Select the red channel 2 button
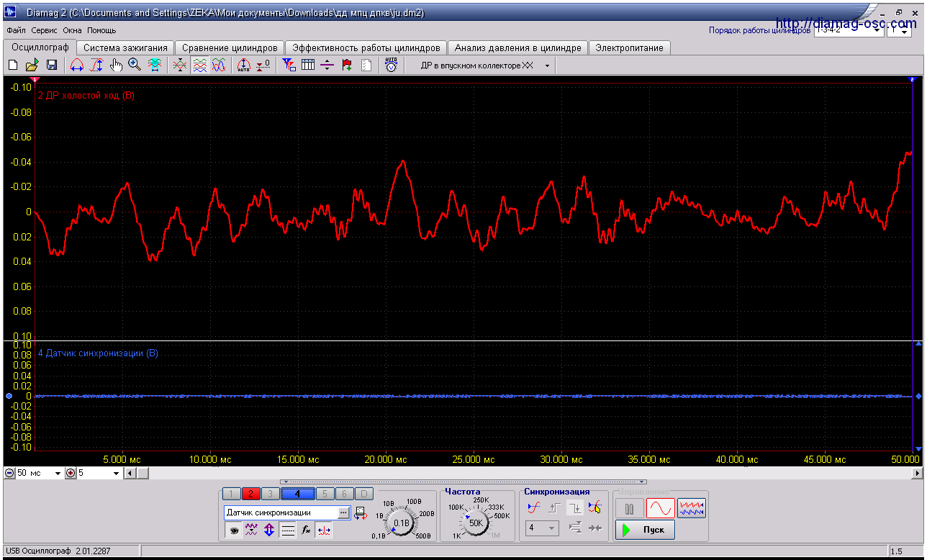 coord(251,494)
